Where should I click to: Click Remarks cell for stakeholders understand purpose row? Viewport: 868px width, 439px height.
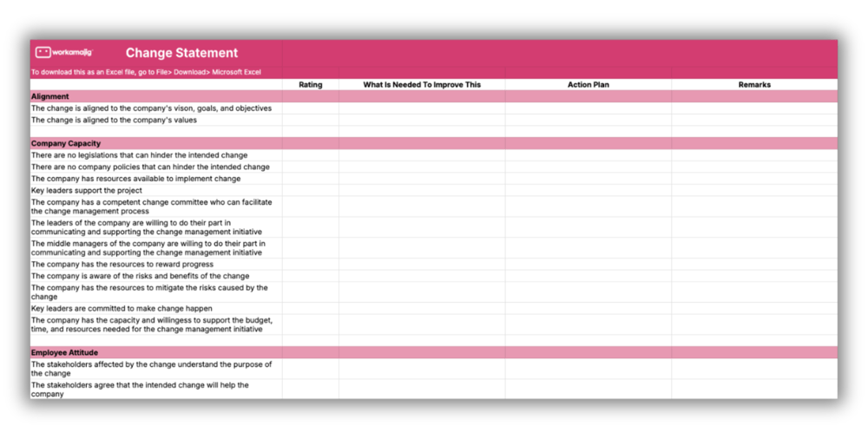754,369
